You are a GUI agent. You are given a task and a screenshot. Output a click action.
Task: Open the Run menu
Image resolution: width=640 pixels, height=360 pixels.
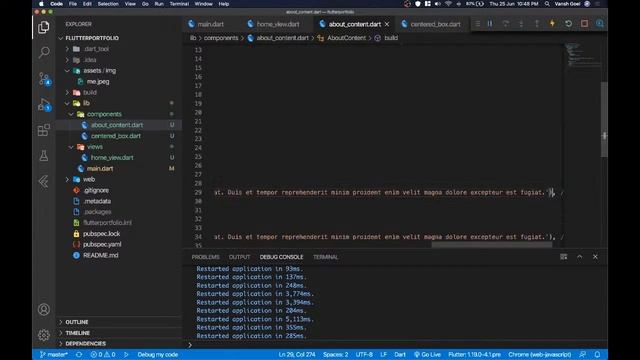[159, 4]
